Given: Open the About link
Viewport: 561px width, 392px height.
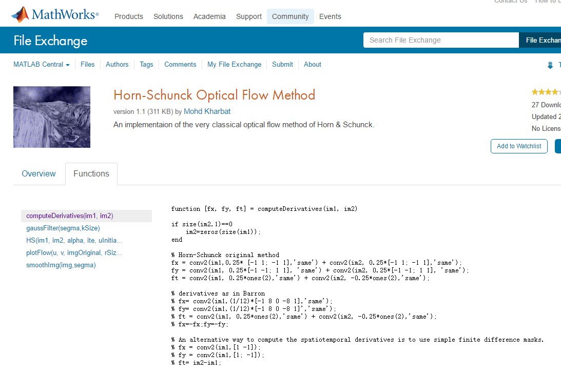Looking at the screenshot, I should point(313,64).
